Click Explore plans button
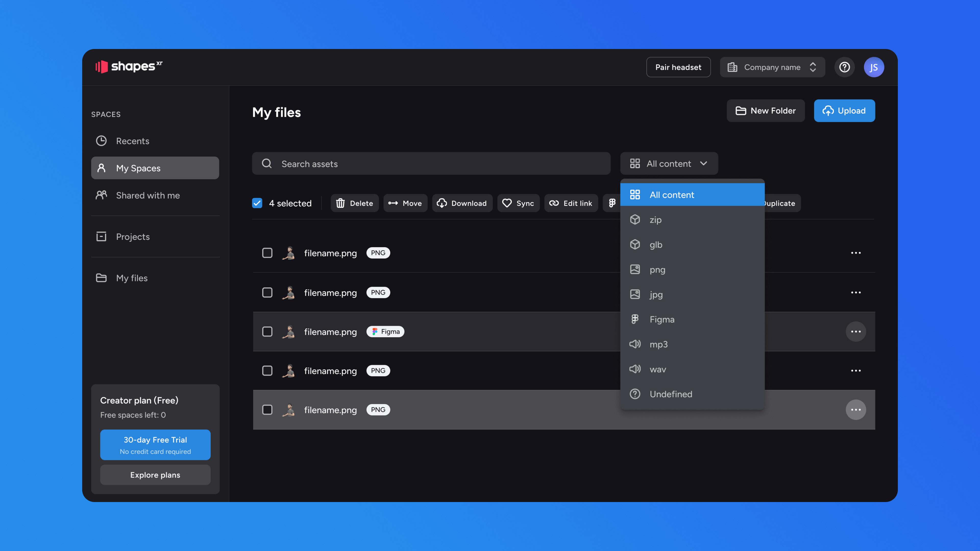Image resolution: width=980 pixels, height=551 pixels. point(155,475)
